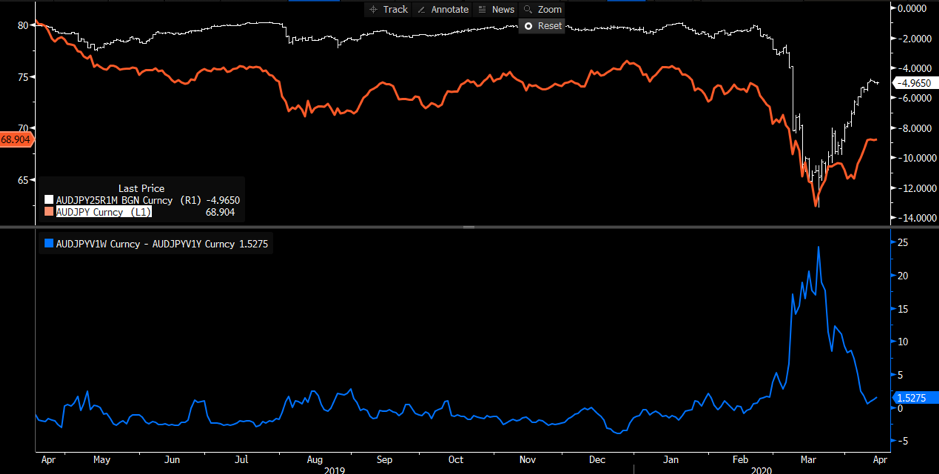Click the Aug label on the time axis
The height and width of the screenshot is (474, 939).
coord(315,460)
